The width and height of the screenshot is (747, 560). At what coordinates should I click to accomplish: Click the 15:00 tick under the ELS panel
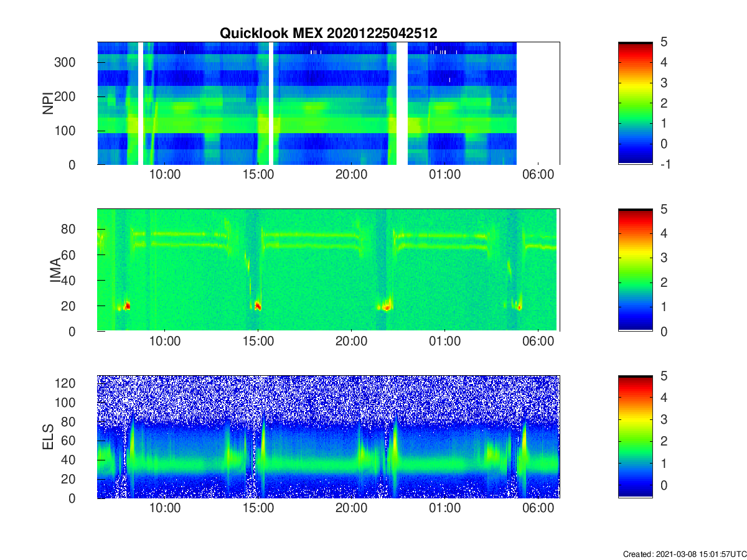click(258, 508)
